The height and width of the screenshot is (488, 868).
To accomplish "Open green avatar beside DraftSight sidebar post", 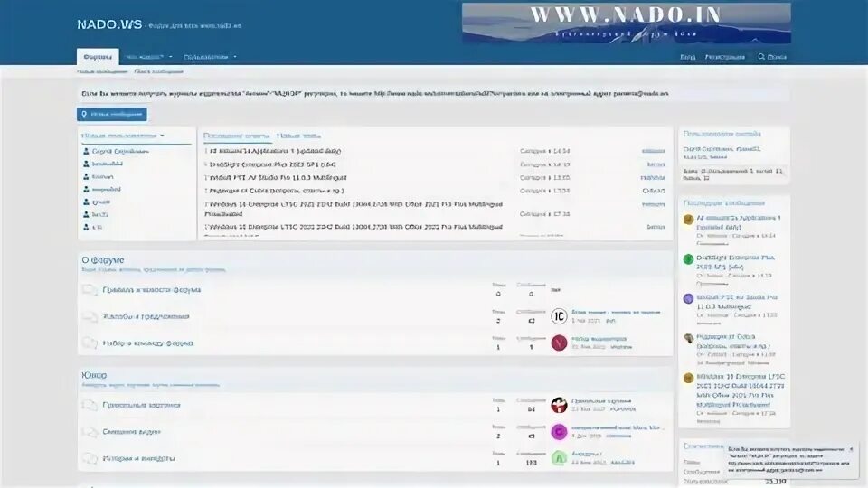I will point(688,259).
